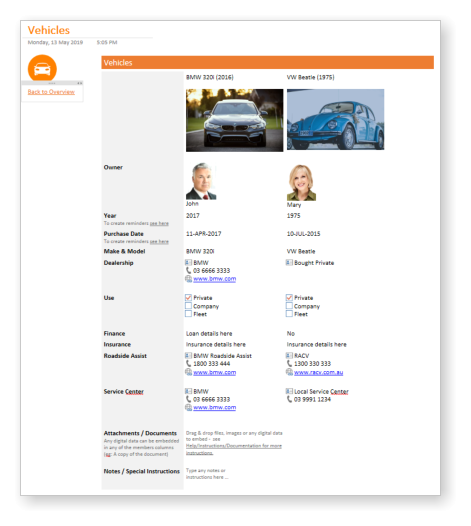Screen dimensions: 471x526
Task: Click phone icon in BMW Service Center row
Action: (x=189, y=399)
